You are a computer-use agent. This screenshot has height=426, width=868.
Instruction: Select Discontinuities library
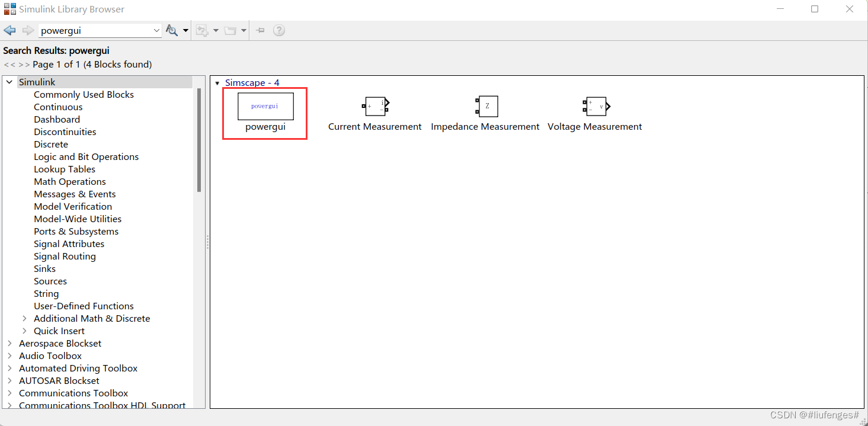click(x=65, y=132)
